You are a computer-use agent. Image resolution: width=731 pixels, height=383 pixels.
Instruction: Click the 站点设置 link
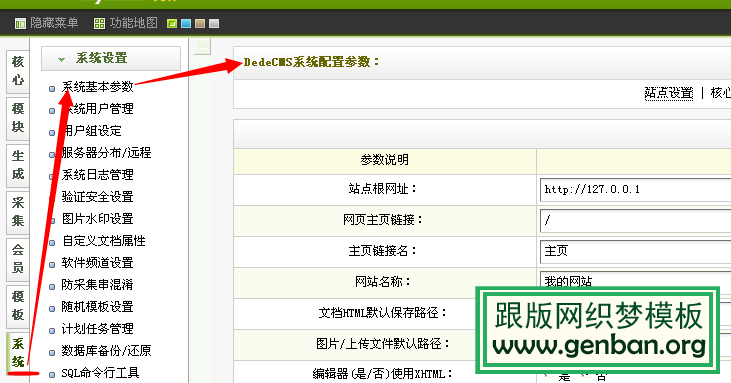click(669, 93)
